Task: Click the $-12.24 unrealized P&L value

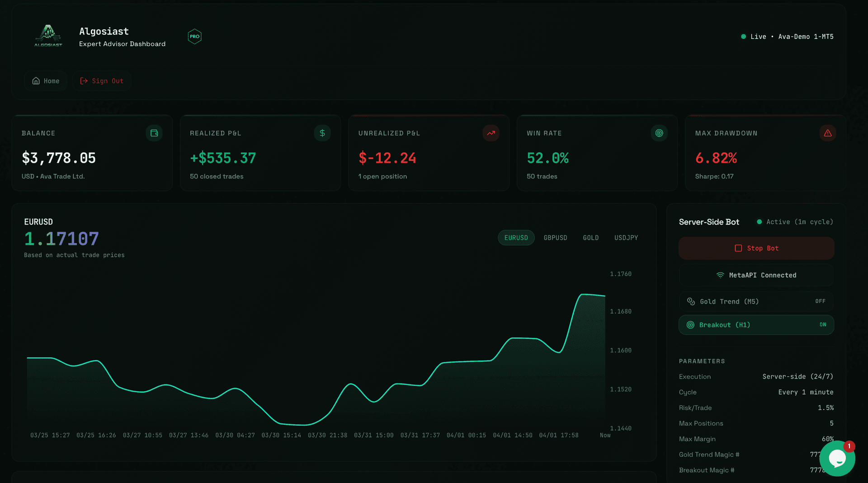Action: pyautogui.click(x=387, y=158)
